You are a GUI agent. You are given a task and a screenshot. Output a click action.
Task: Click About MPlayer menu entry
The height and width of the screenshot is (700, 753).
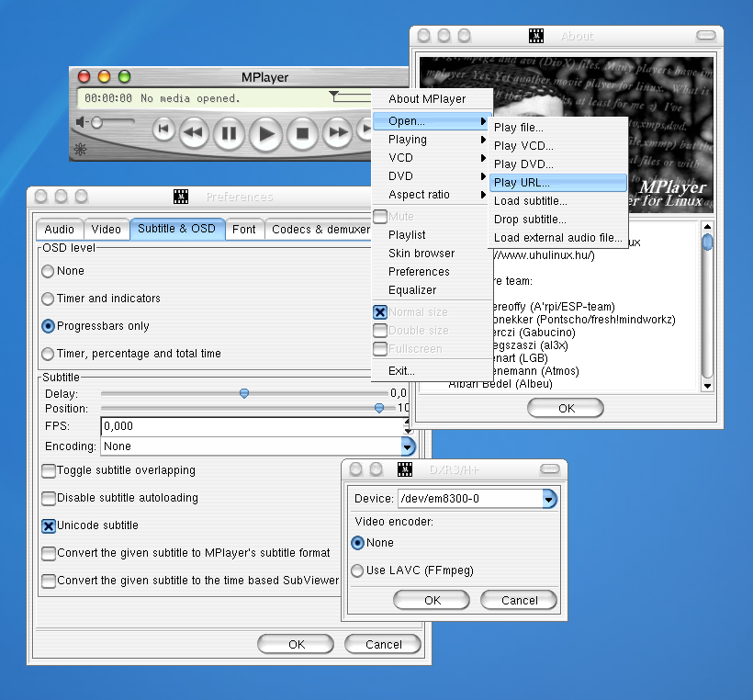pyautogui.click(x=432, y=99)
